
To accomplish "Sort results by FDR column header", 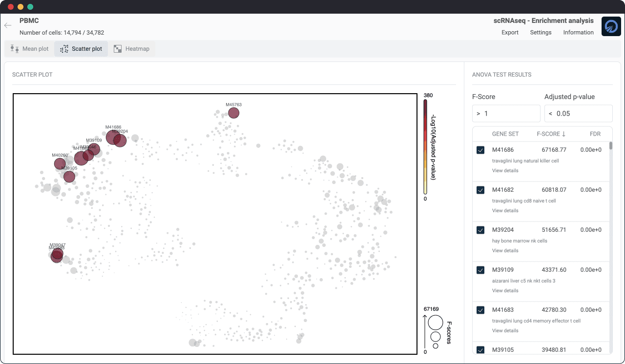I will click(594, 134).
